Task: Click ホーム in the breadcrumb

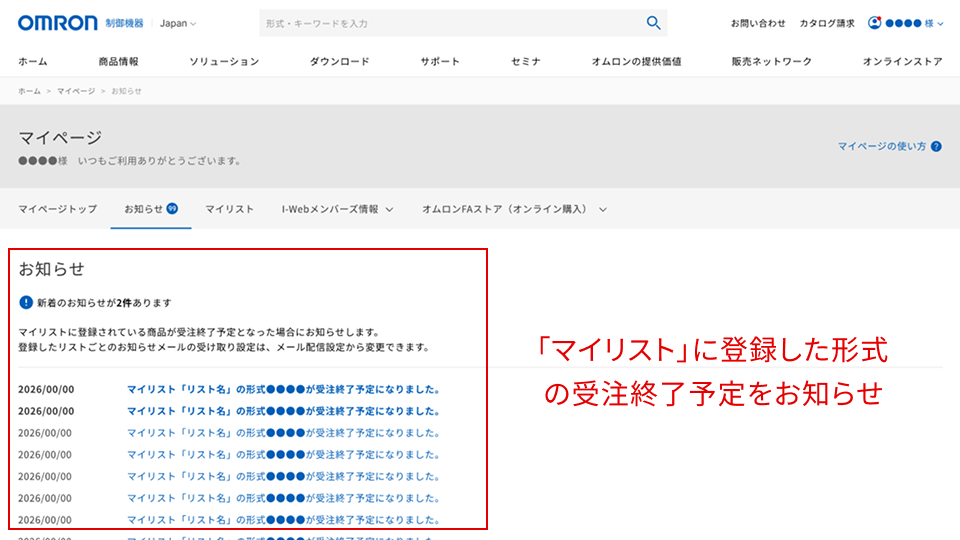Action: [x=29, y=91]
